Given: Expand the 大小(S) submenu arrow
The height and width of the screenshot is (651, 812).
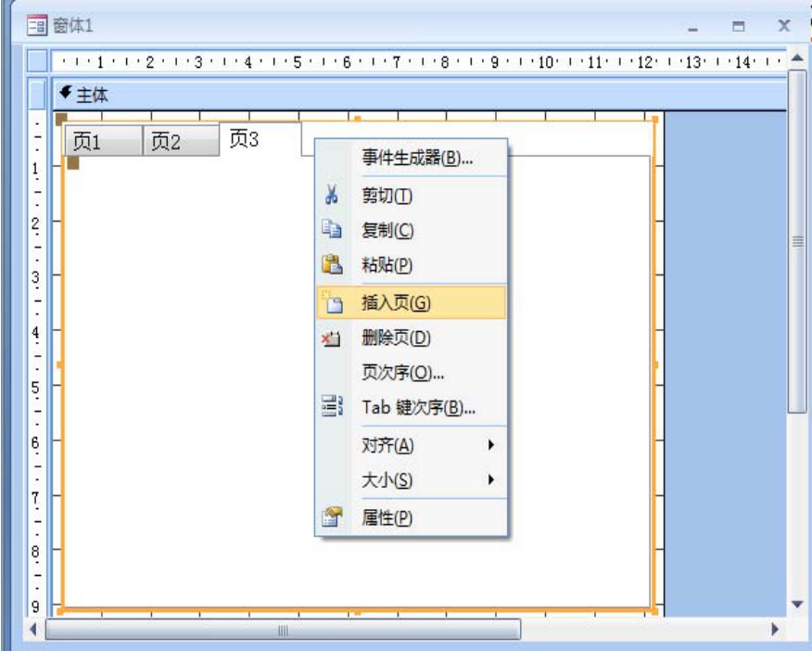Looking at the screenshot, I should [x=490, y=480].
